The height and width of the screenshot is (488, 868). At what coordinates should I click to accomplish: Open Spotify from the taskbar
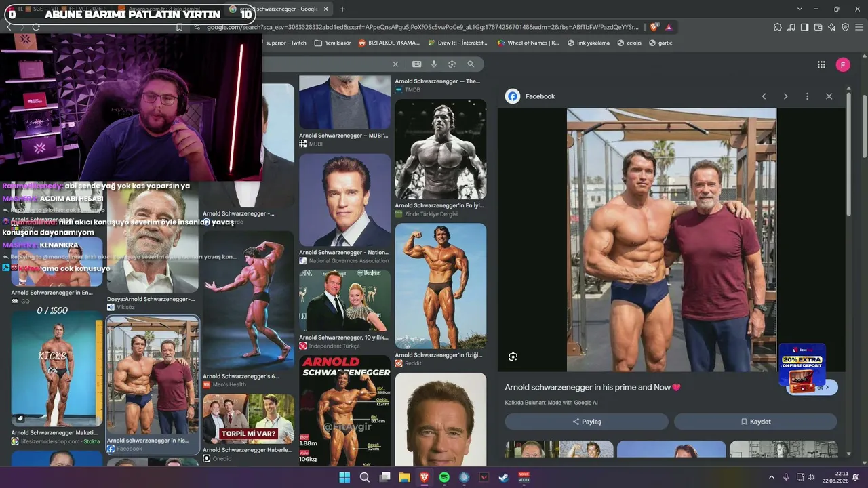click(444, 477)
